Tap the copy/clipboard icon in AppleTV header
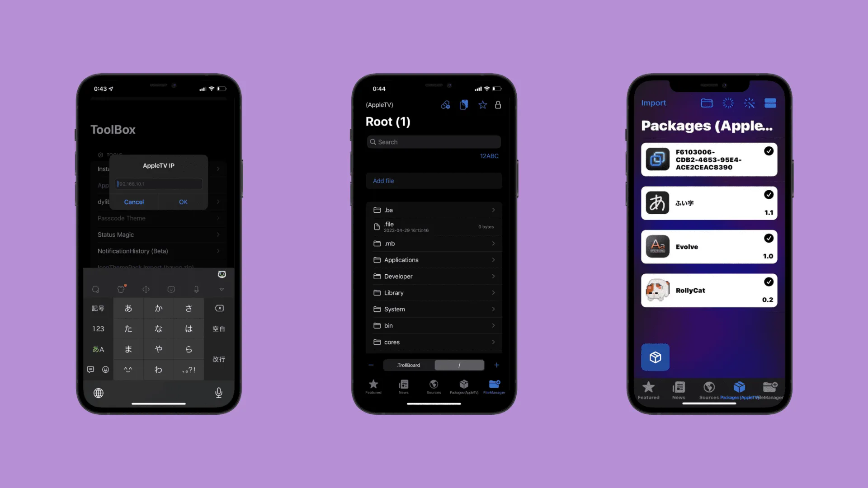868x488 pixels. (x=463, y=105)
